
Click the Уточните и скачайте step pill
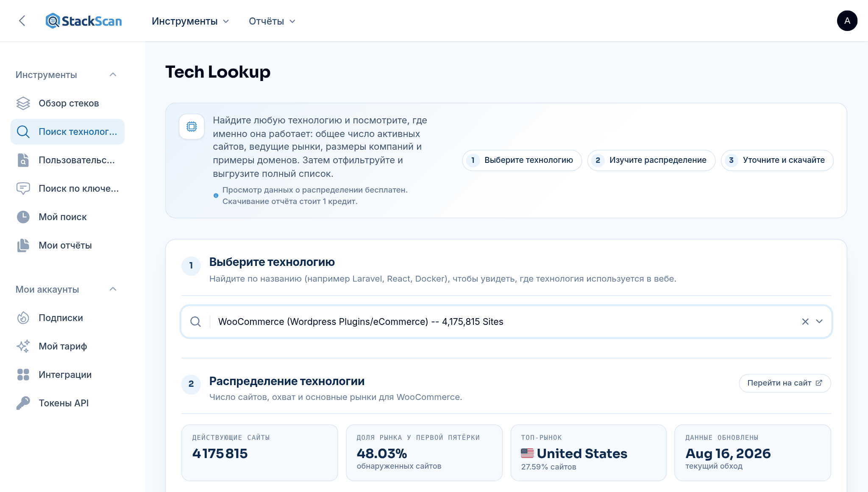pyautogui.click(x=777, y=160)
